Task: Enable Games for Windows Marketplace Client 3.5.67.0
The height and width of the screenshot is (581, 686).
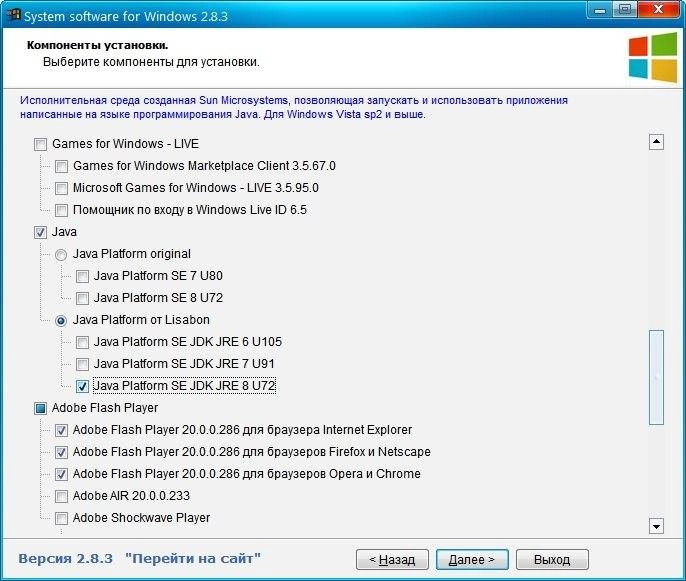Action: pyautogui.click(x=61, y=166)
